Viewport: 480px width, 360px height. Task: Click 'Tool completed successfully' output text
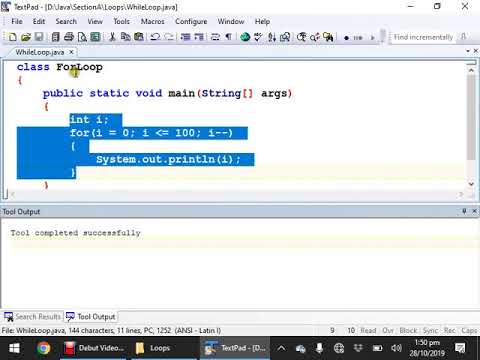[75, 233]
